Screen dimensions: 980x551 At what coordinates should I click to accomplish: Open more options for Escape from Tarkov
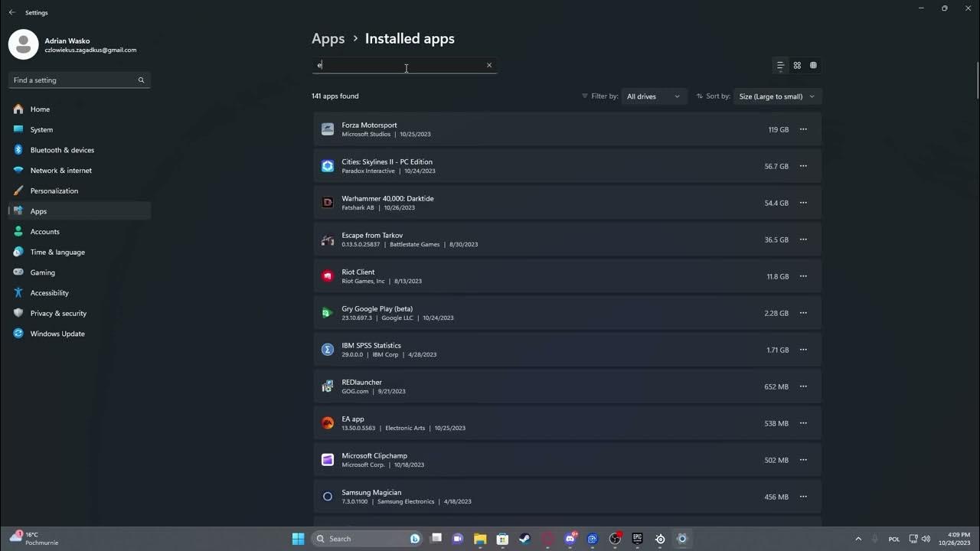coord(803,240)
